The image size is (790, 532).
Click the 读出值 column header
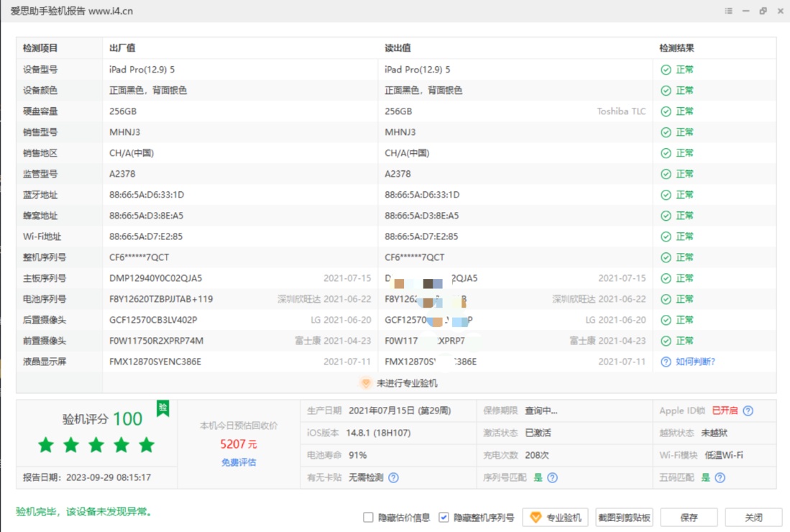[398, 48]
